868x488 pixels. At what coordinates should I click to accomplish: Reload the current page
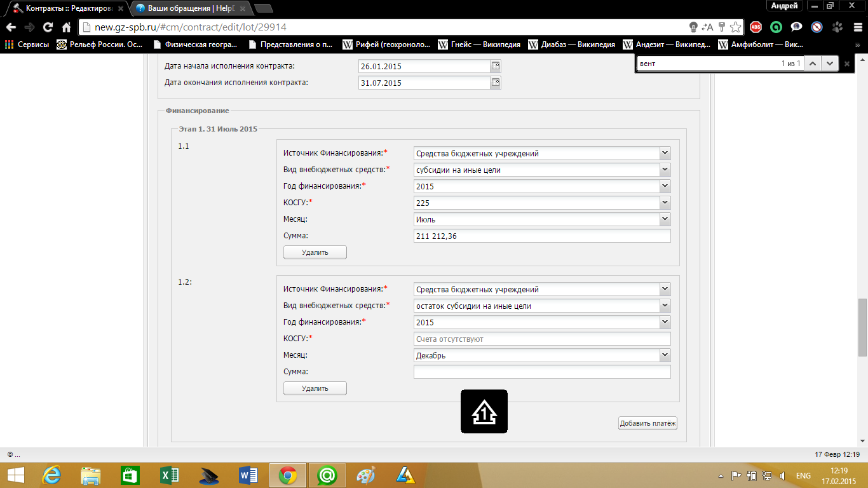[48, 27]
